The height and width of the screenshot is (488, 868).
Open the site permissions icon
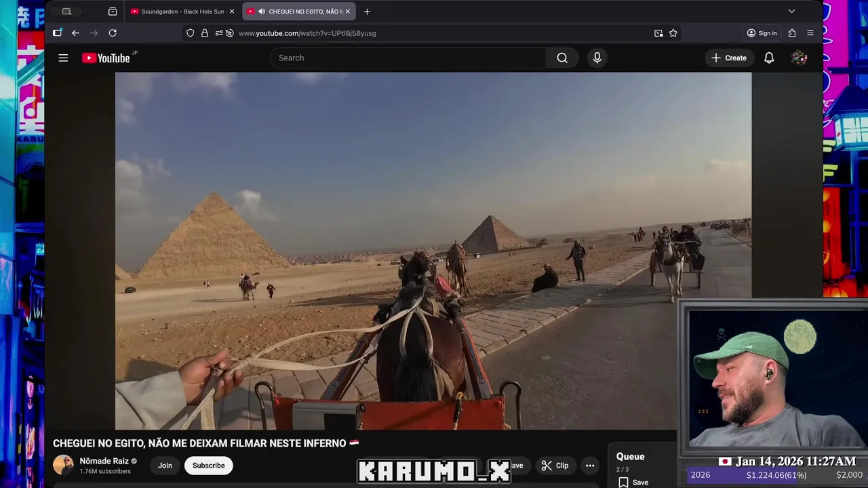(219, 33)
